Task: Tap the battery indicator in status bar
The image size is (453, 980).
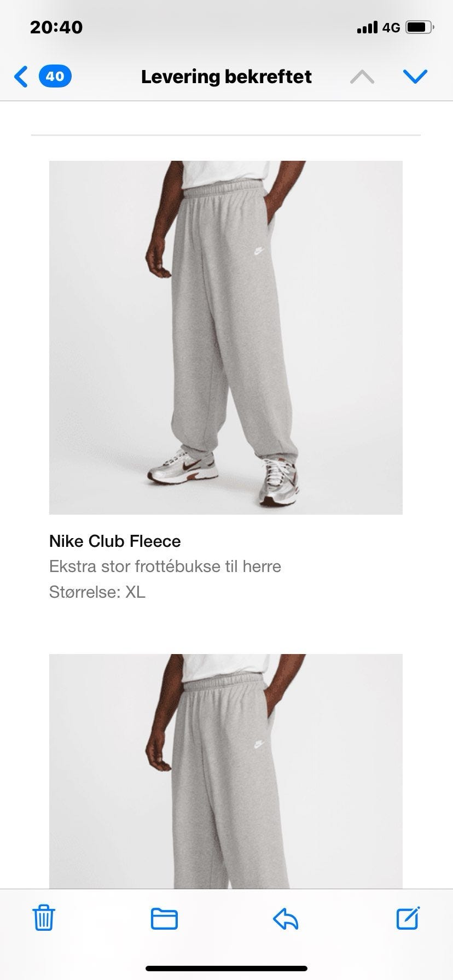Action: point(420,27)
